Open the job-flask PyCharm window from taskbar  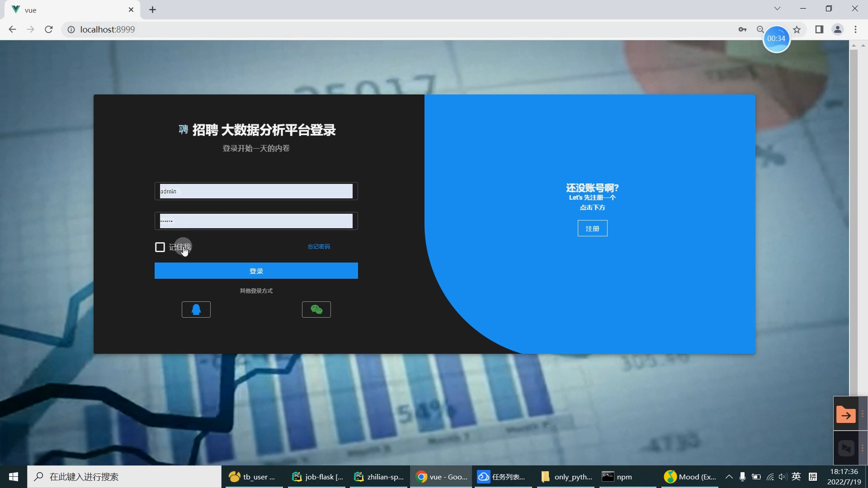click(x=317, y=477)
